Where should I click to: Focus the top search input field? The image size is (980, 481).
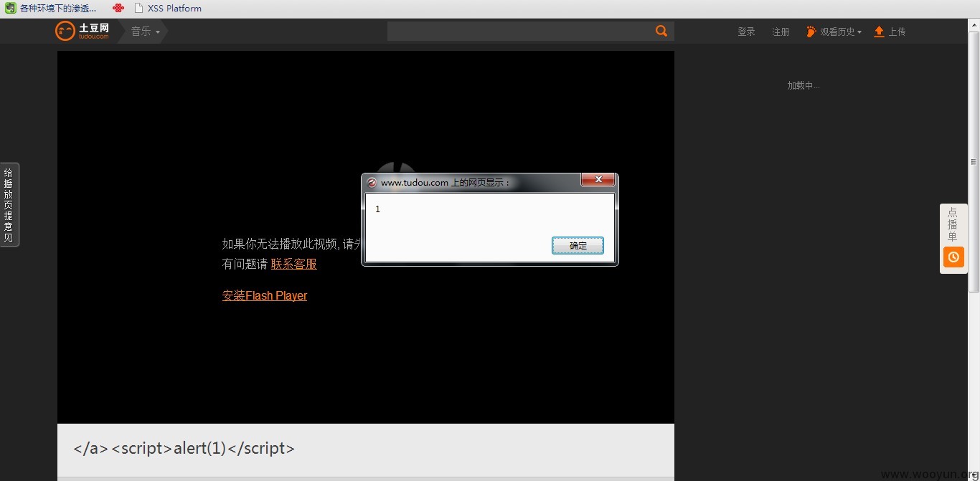pos(520,31)
